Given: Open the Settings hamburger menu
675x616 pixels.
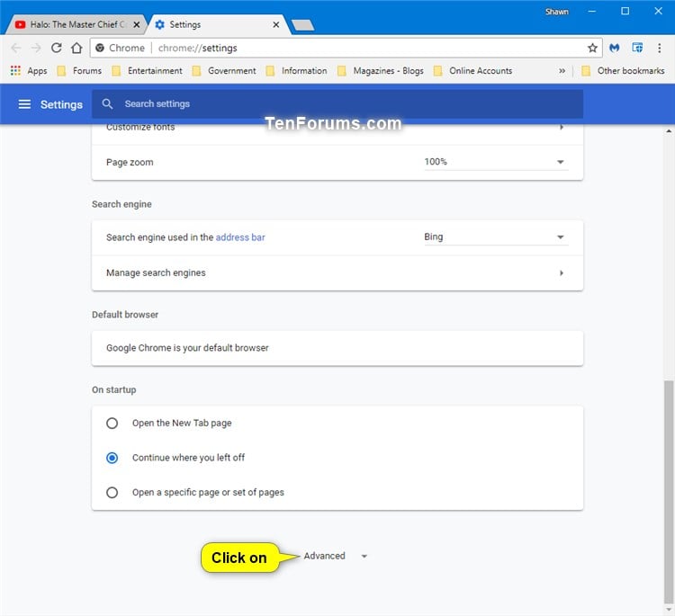Looking at the screenshot, I should 24,104.
